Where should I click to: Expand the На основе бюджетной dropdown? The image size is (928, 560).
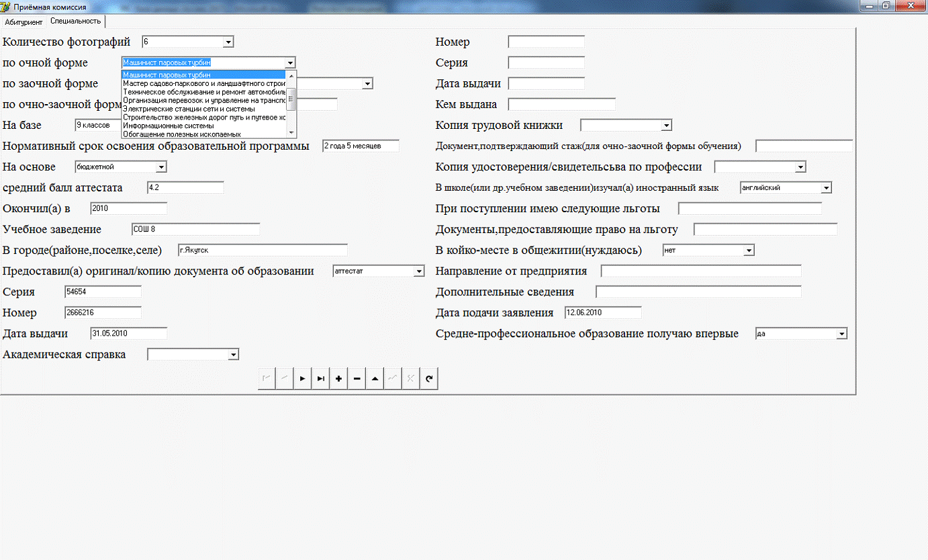[161, 167]
